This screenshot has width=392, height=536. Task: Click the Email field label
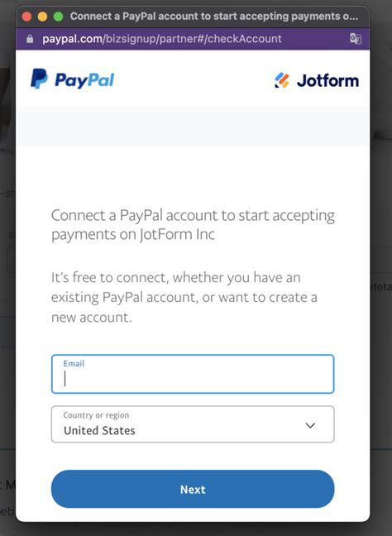(74, 363)
